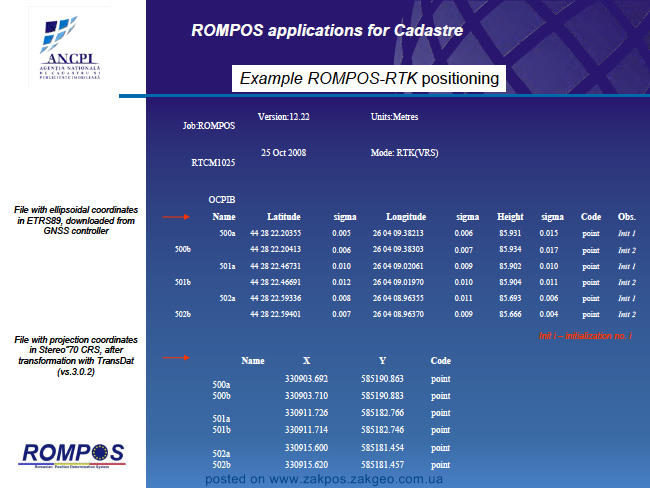Click the red Init i initialization note

click(585, 336)
